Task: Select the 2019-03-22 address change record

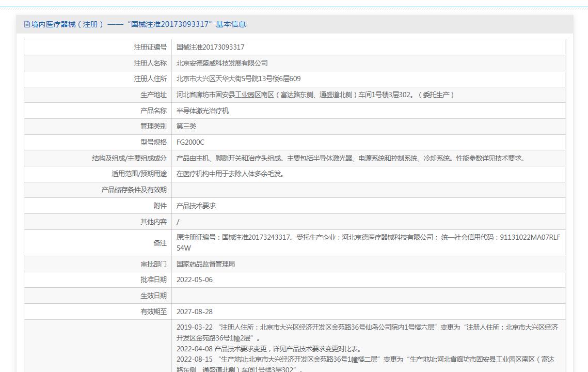Action: tap(367, 333)
